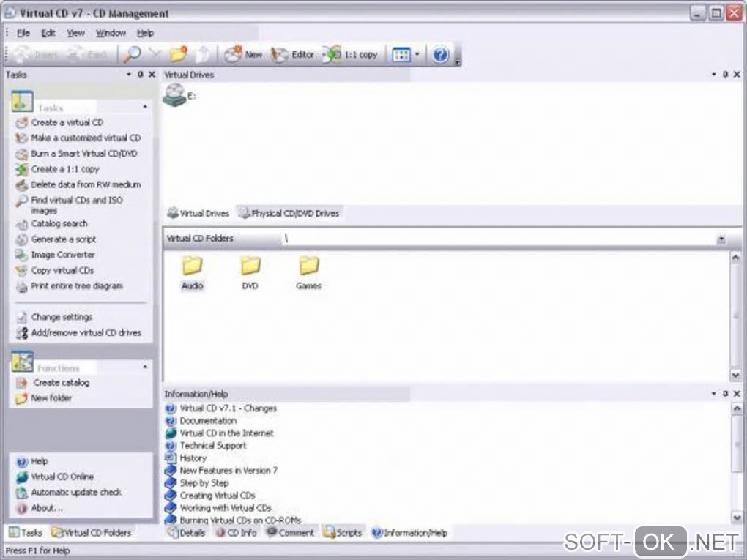Switch to the Comment tab

point(290,533)
